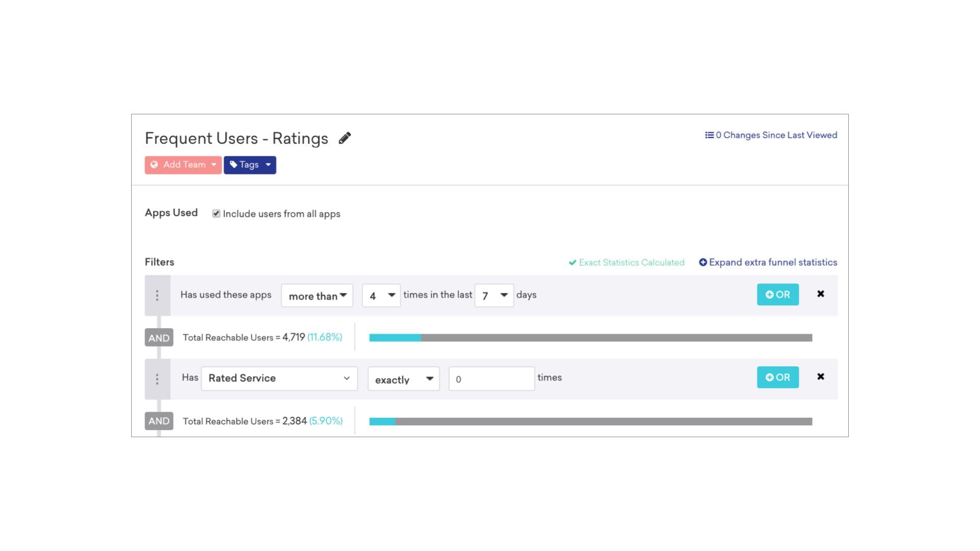Open the 'exactly' comparison dropdown
The image size is (980, 551).
pyautogui.click(x=403, y=379)
